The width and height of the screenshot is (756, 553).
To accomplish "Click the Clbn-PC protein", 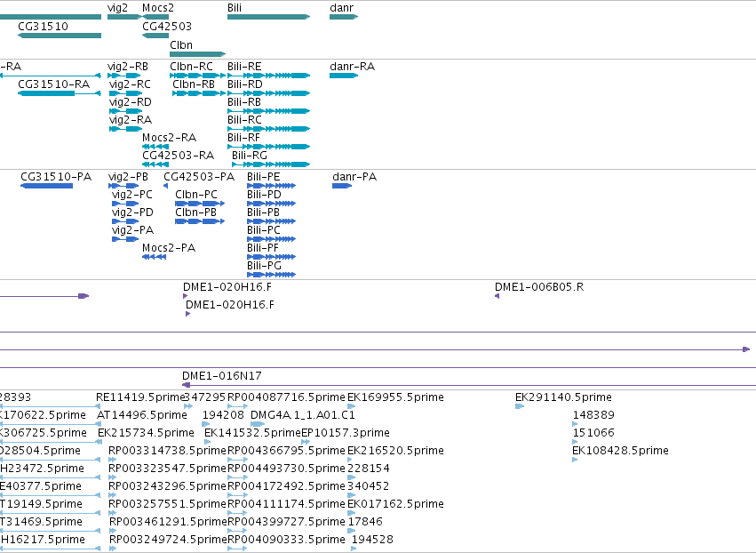I will pos(200,204).
